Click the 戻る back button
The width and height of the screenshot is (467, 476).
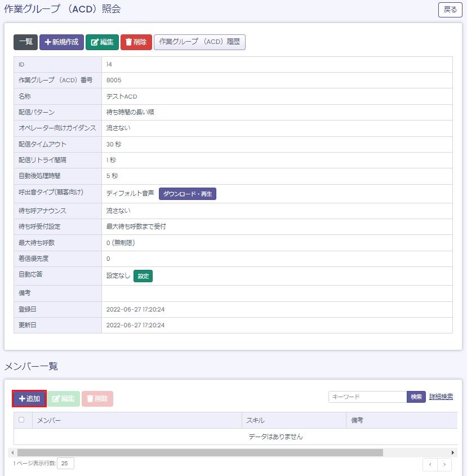450,10
